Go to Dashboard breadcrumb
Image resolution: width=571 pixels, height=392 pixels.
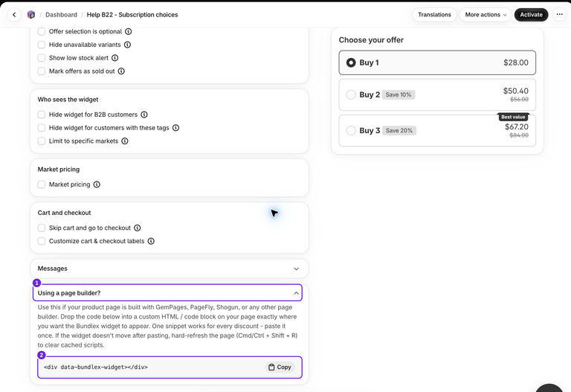click(x=61, y=15)
